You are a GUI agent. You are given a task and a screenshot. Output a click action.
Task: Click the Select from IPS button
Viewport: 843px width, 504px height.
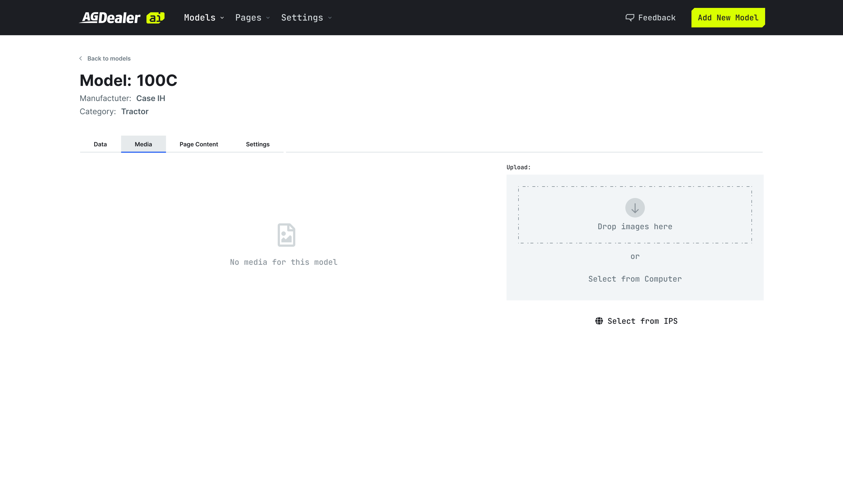pyautogui.click(x=642, y=321)
